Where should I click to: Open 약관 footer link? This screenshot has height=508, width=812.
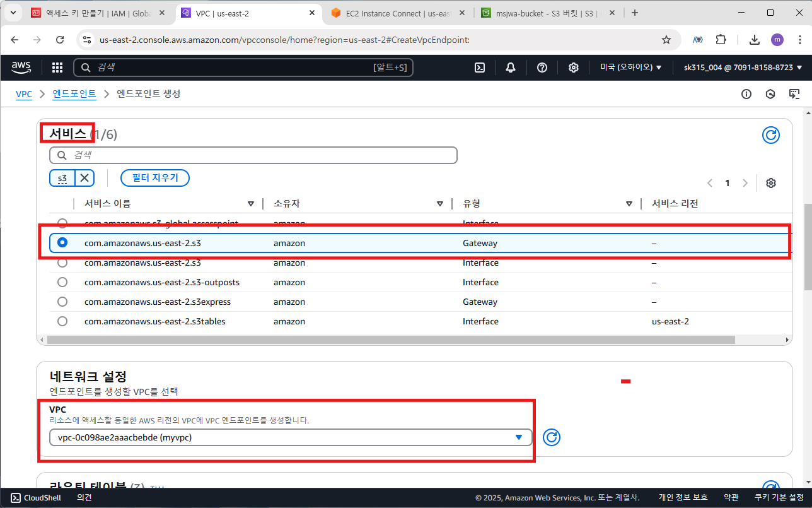click(x=731, y=497)
